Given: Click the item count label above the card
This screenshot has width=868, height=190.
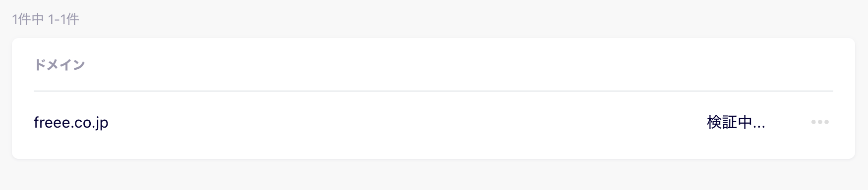Looking at the screenshot, I should tap(46, 19).
